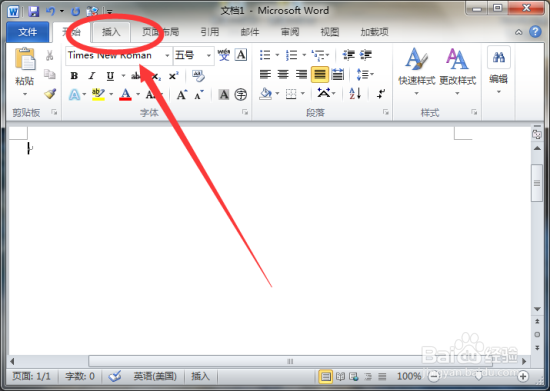The height and width of the screenshot is (391, 550).
Task: Switch to the References tab
Action: tap(210, 32)
